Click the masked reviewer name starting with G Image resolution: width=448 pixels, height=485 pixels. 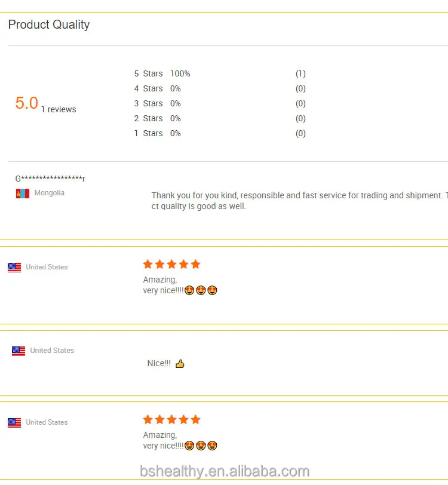pos(50,179)
